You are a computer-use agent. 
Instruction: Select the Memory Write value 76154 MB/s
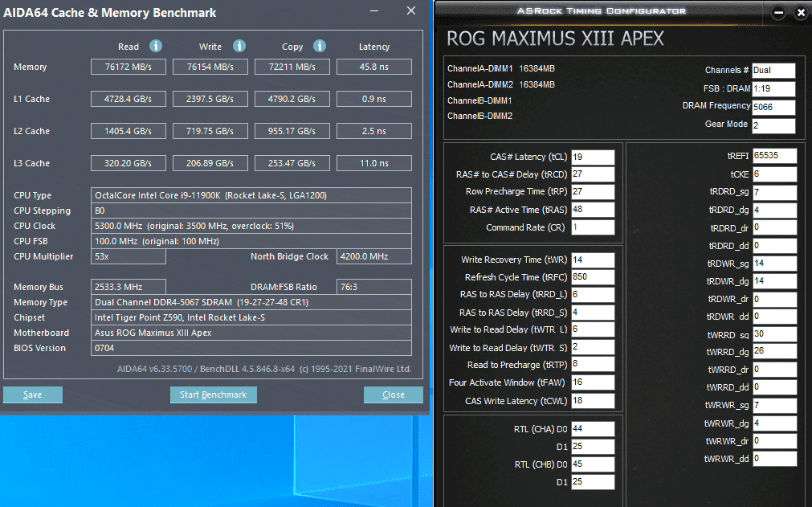coord(210,67)
